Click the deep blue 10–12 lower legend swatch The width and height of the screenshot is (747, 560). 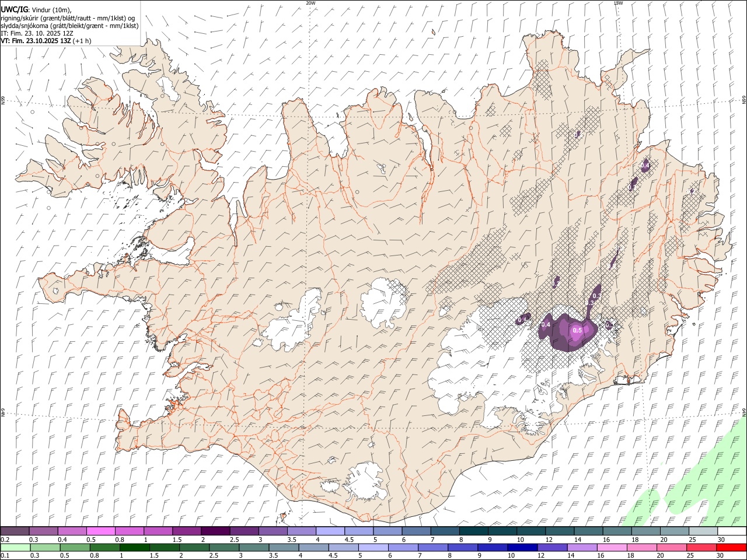[x=522, y=548]
